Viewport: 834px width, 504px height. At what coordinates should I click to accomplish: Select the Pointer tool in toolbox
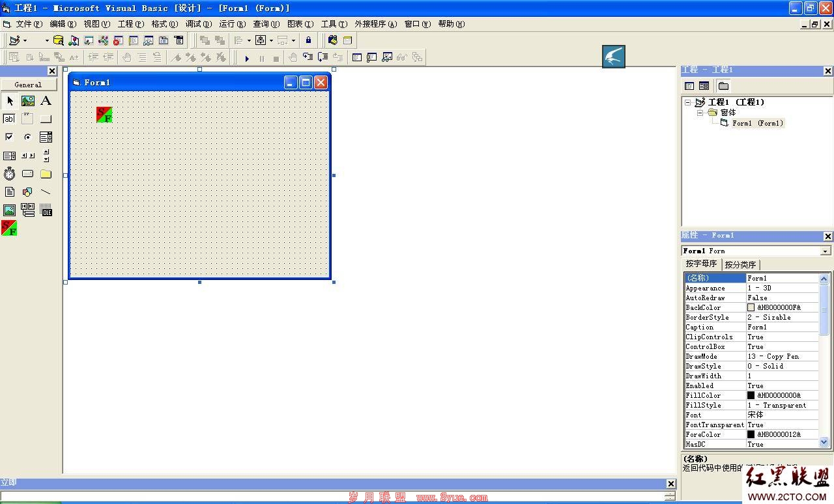(x=9, y=101)
